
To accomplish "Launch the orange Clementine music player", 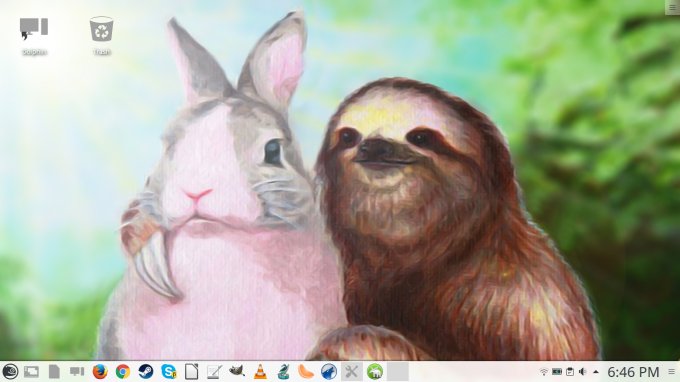I will tap(306, 372).
